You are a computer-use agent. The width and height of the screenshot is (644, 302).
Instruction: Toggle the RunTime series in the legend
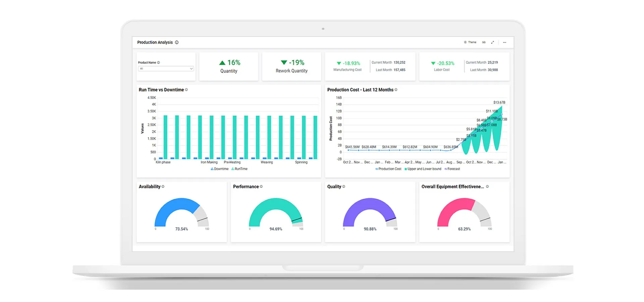point(241,169)
